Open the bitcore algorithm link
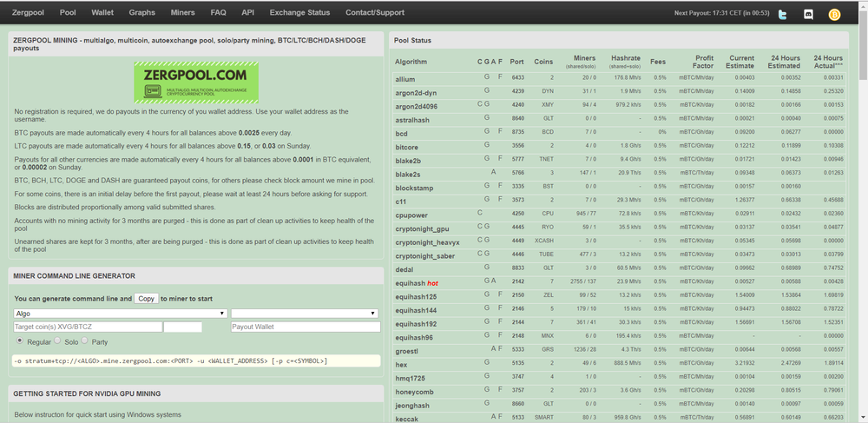The image size is (868, 423). (x=407, y=148)
